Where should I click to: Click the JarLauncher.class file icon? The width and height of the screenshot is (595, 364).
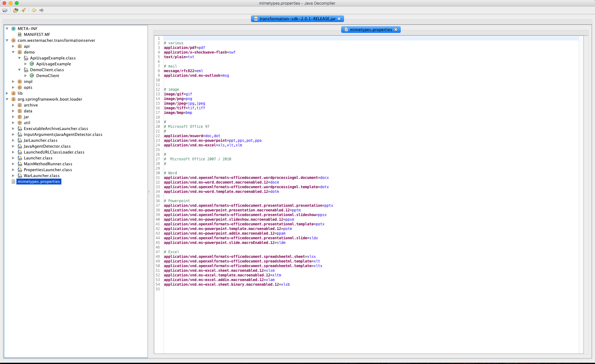click(x=20, y=140)
